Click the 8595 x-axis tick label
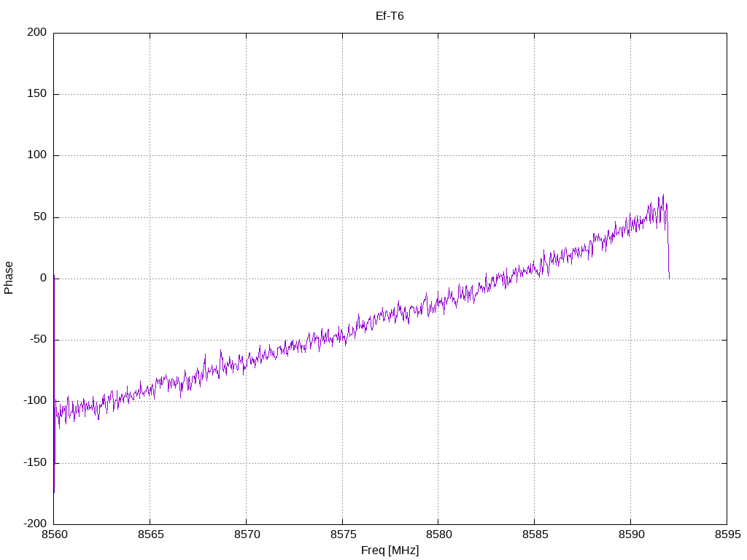 click(726, 535)
